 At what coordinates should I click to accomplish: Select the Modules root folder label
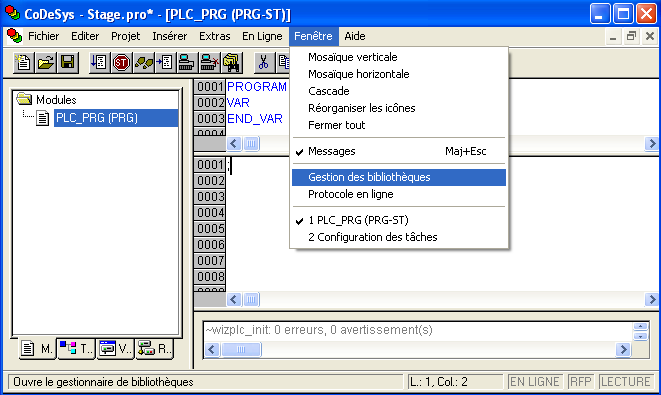(56, 100)
